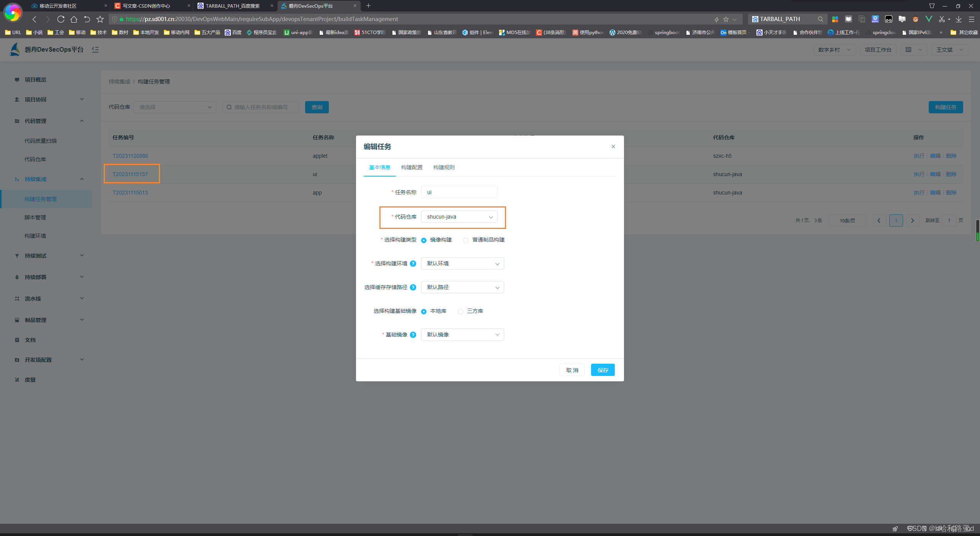Viewport: 980px width, 536px height.
Task: Click the 任务名称 input field
Action: coord(459,192)
